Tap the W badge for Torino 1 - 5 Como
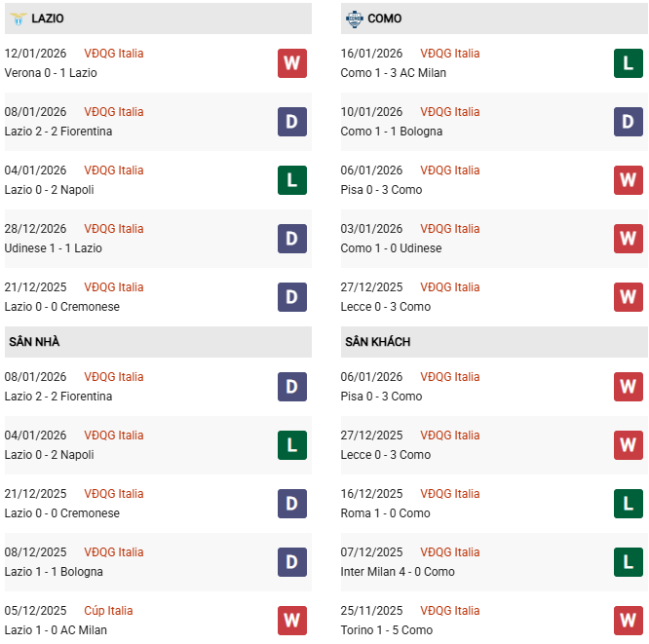649x644 pixels. (x=629, y=621)
